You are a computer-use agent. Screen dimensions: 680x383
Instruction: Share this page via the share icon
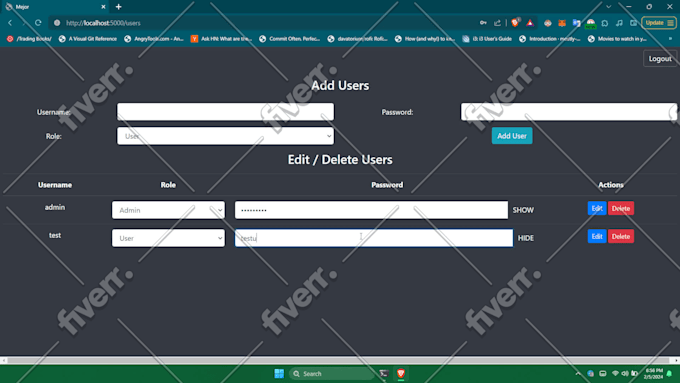497,23
